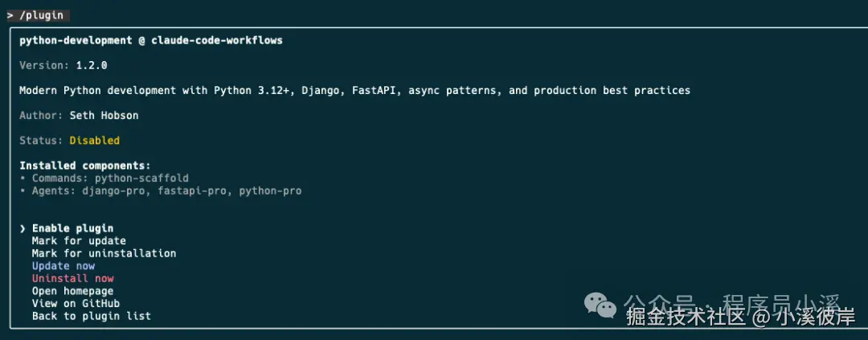Go back to plugin list
868x340 pixels.
(x=91, y=316)
